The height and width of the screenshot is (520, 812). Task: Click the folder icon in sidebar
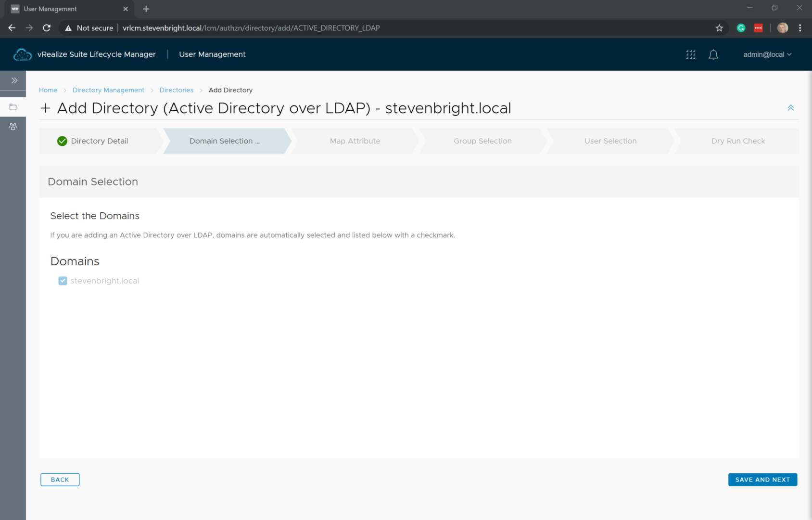[x=13, y=107]
